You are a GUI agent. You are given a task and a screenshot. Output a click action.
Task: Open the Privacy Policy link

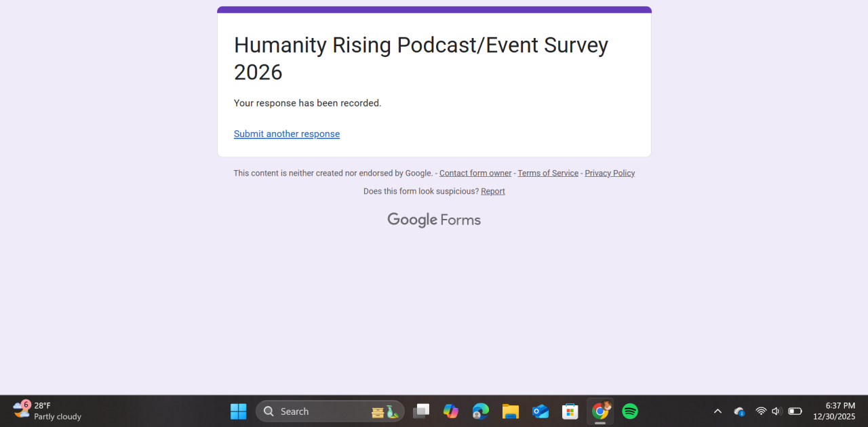coord(610,174)
